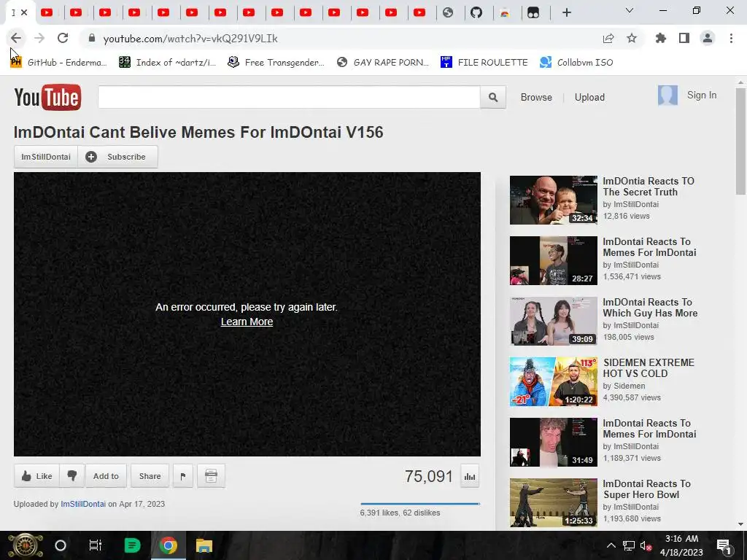The width and height of the screenshot is (747, 560).
Task: Click the Sign In link
Action: click(701, 96)
